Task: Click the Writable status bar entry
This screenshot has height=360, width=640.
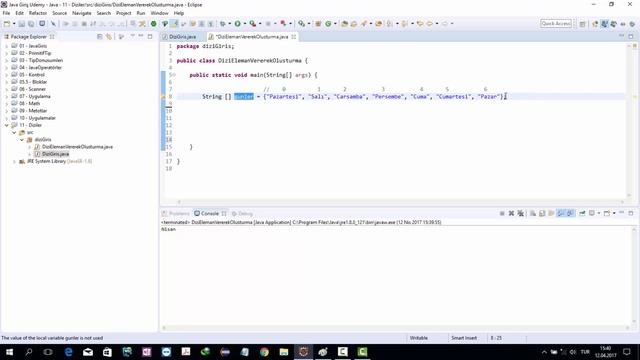Action: [418, 338]
